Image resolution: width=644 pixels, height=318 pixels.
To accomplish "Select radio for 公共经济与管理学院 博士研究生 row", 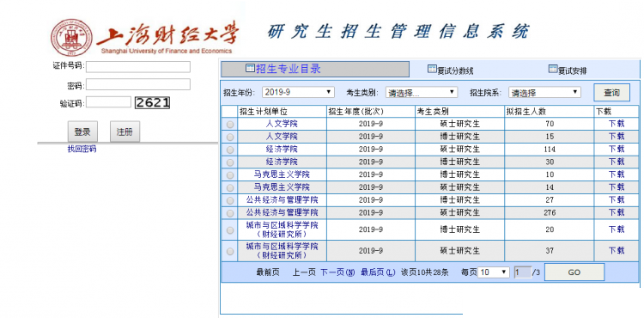I will (x=230, y=200).
